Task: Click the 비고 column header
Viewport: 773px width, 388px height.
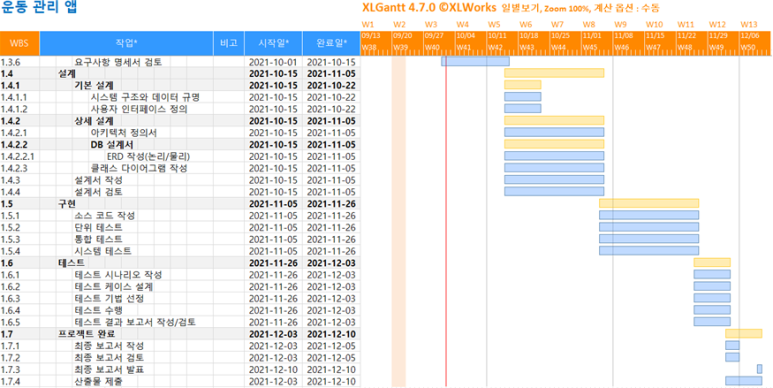Action: (x=229, y=43)
